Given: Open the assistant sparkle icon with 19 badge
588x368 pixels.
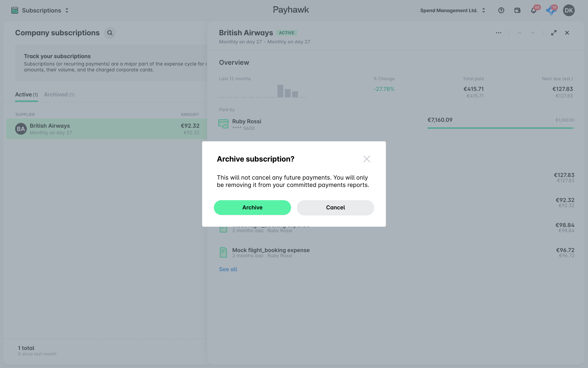Looking at the screenshot, I should tap(551, 10).
